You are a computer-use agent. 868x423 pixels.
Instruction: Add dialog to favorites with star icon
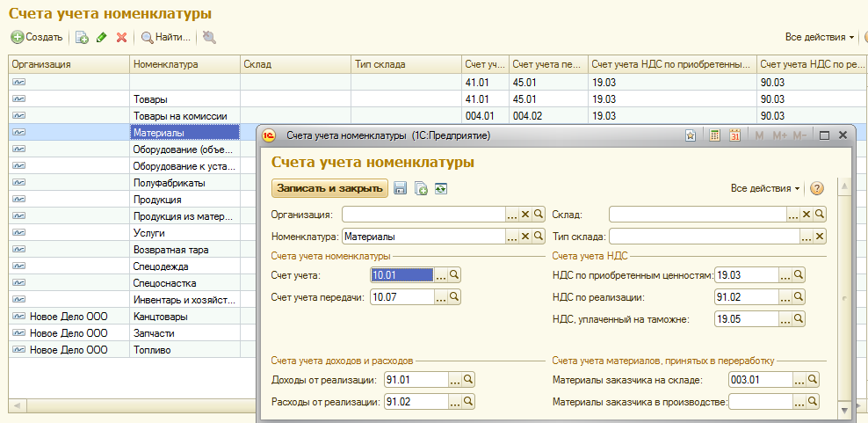point(691,135)
